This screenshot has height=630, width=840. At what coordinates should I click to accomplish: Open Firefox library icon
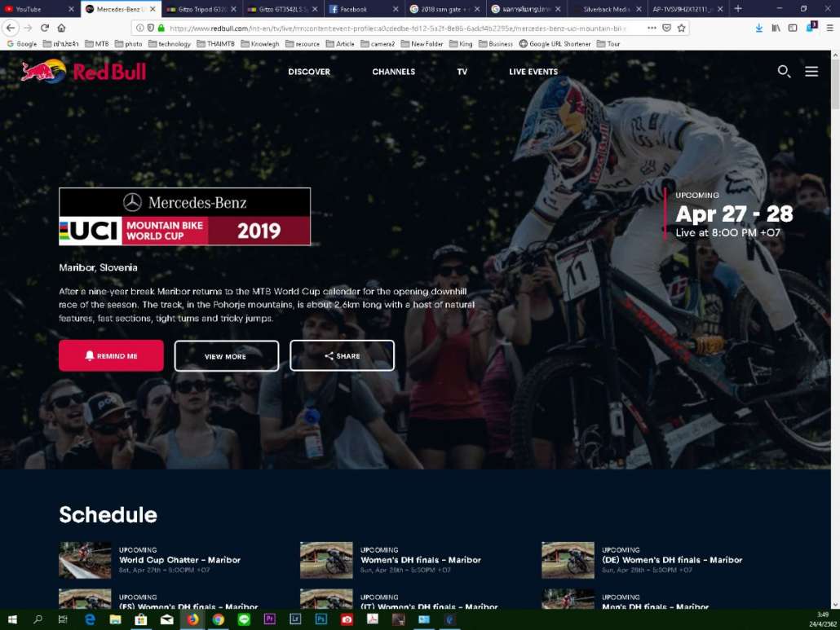tap(776, 28)
